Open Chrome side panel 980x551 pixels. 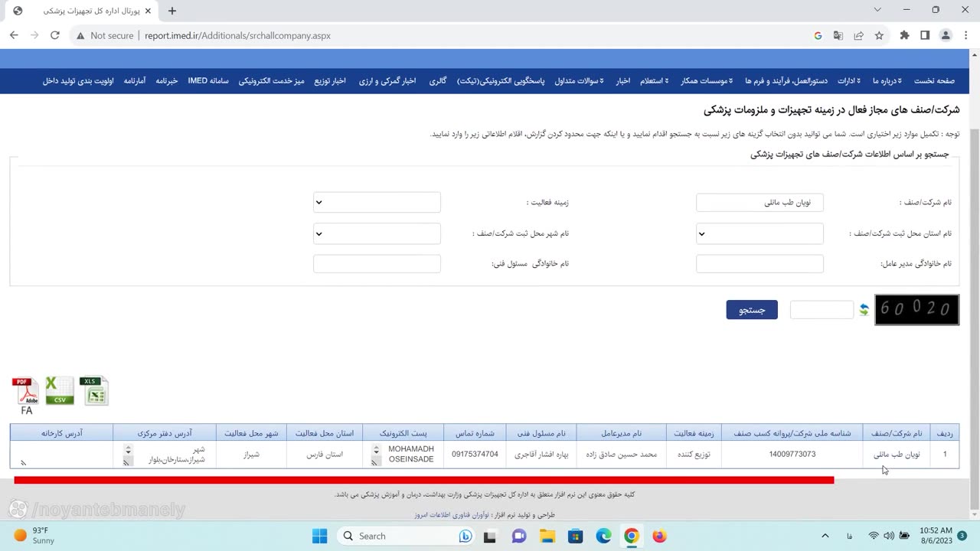(925, 35)
